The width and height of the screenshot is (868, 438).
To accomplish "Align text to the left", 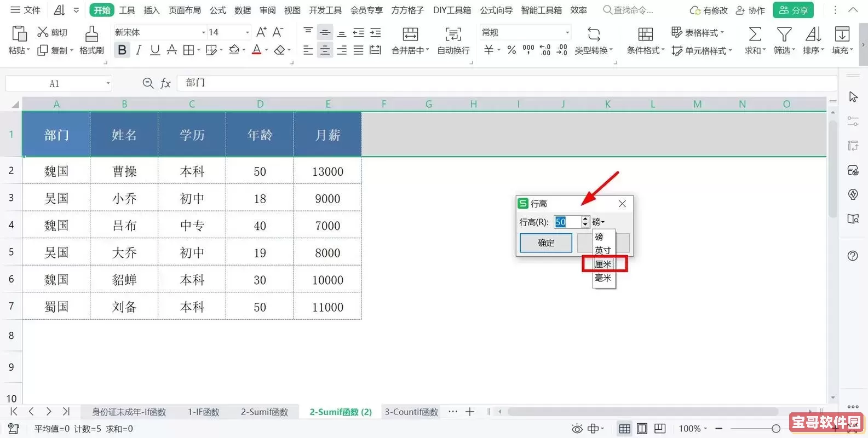I will [x=308, y=50].
